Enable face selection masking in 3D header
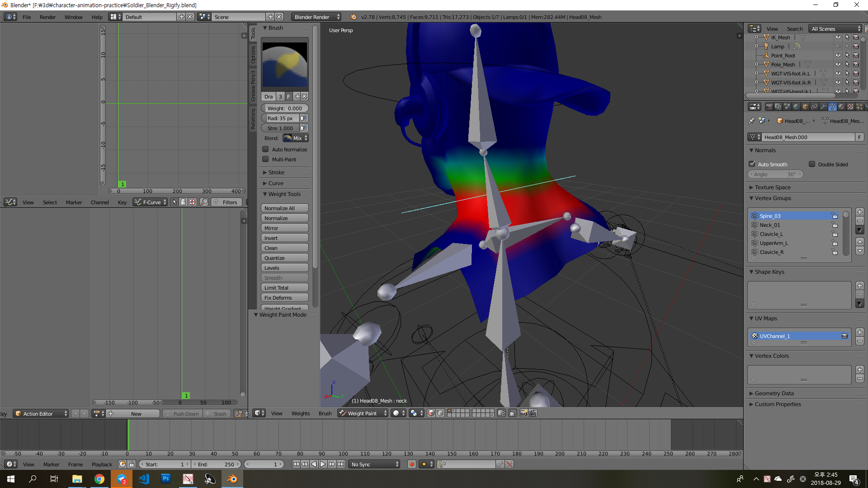Screen dimensions: 868x488 (431, 413)
